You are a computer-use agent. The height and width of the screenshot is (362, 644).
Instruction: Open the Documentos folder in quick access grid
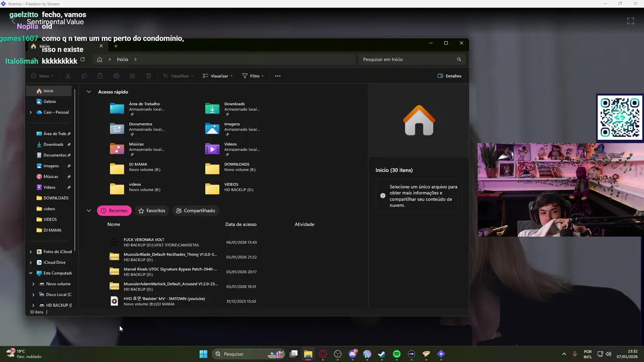[138, 129]
